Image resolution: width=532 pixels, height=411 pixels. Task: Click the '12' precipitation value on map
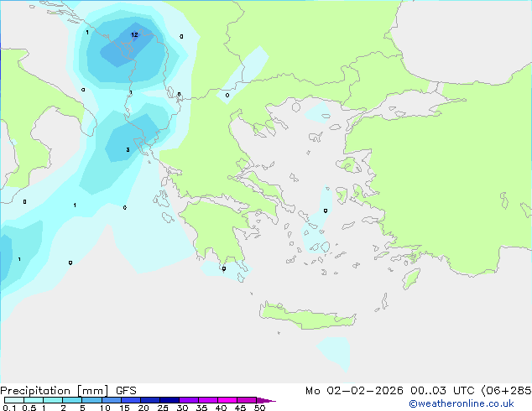134,34
